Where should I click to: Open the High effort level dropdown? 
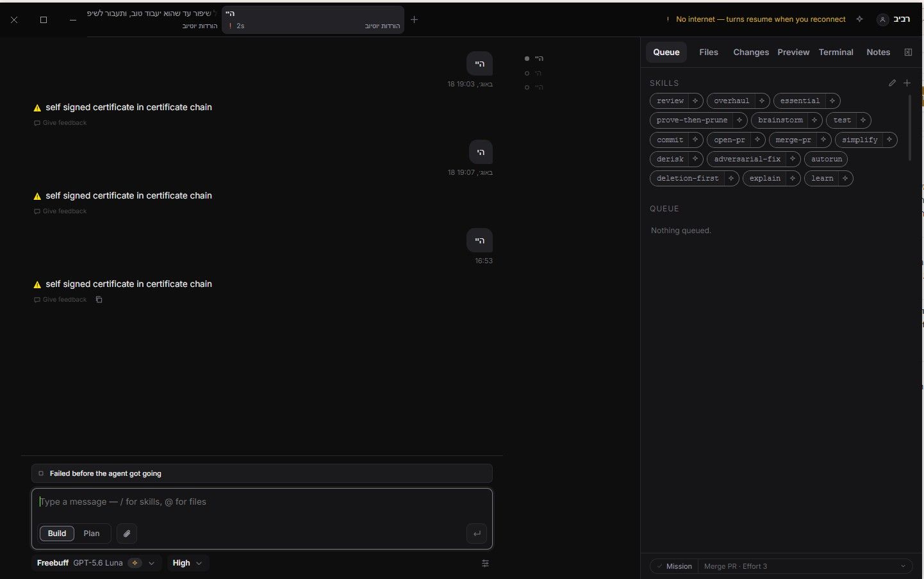pos(188,563)
